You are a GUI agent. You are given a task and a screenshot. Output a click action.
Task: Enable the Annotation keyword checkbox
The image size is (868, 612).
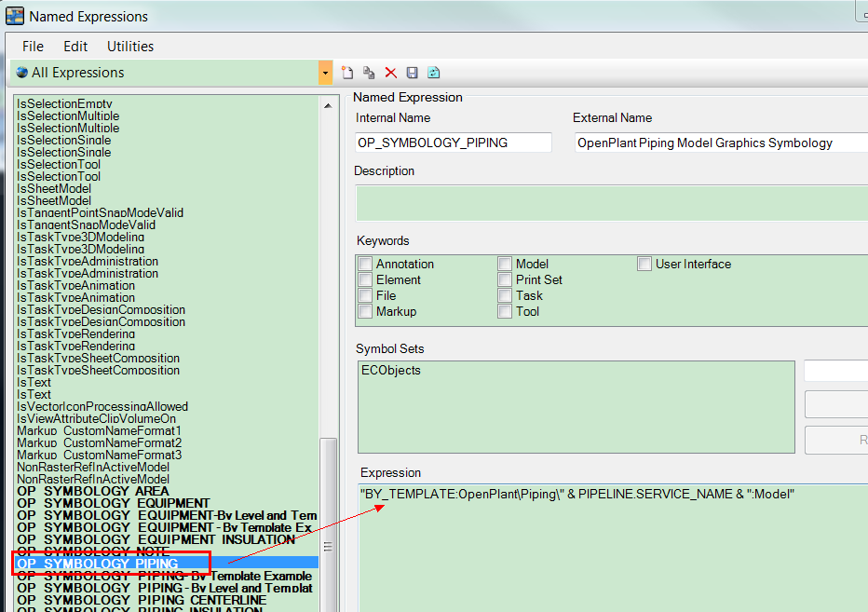click(365, 264)
